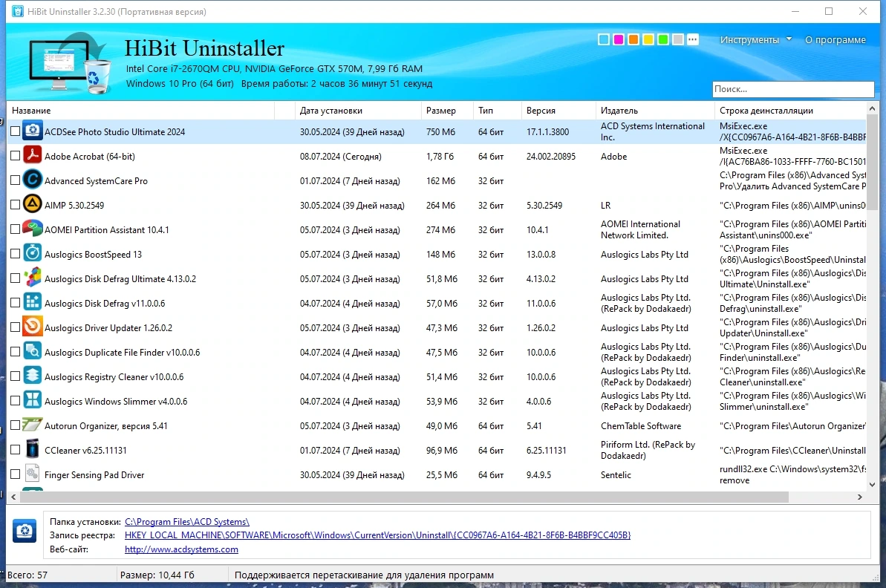Screen dimensions: 886x588
Task: Click the Auslogics Disk Defrag Ultimate icon
Action: coord(32,278)
